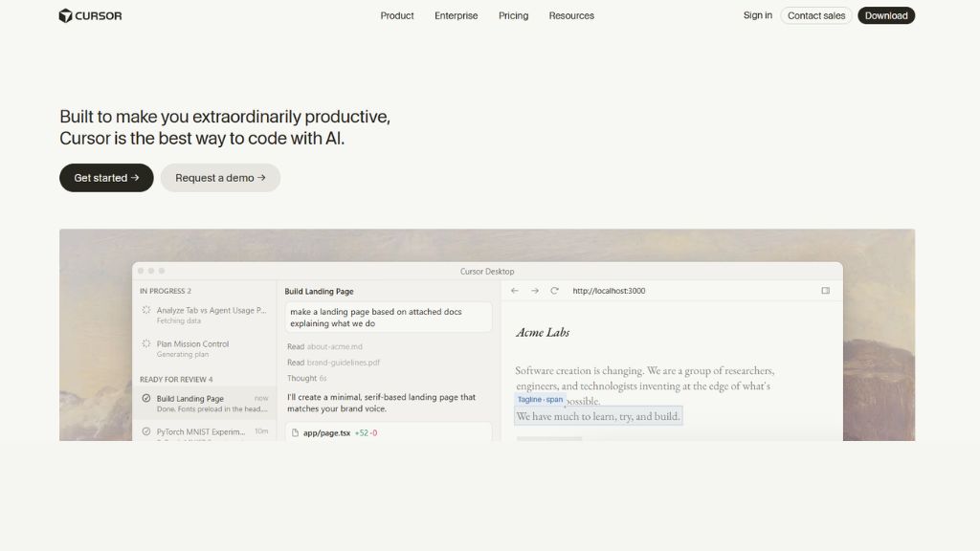
Task: Expand the Thought 6s entry
Action: click(307, 379)
